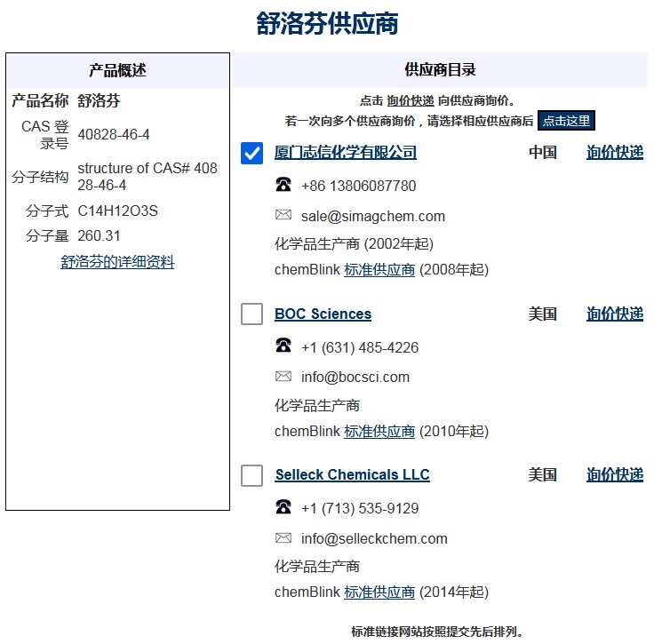Visit the Selleck Chemicals LLC link

pyautogui.click(x=352, y=474)
